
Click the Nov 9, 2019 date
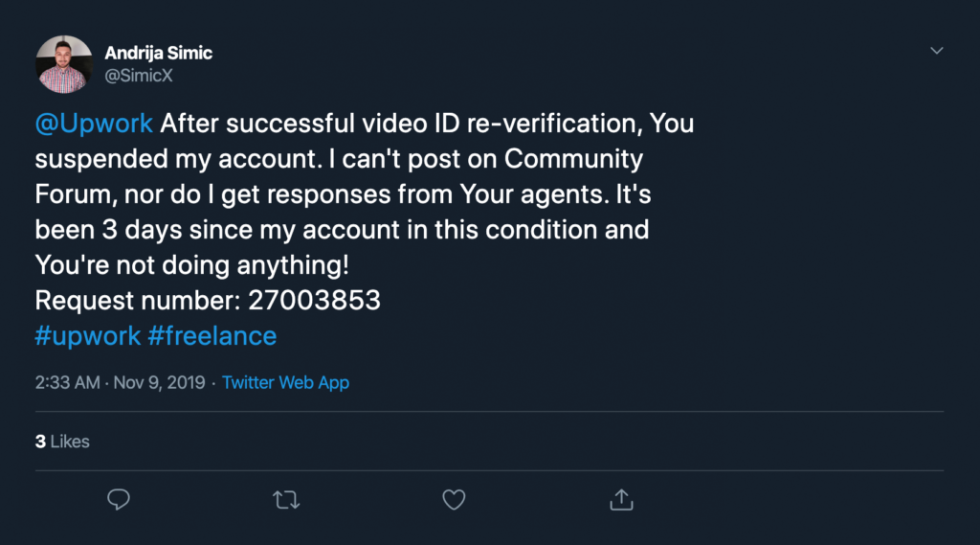click(160, 382)
